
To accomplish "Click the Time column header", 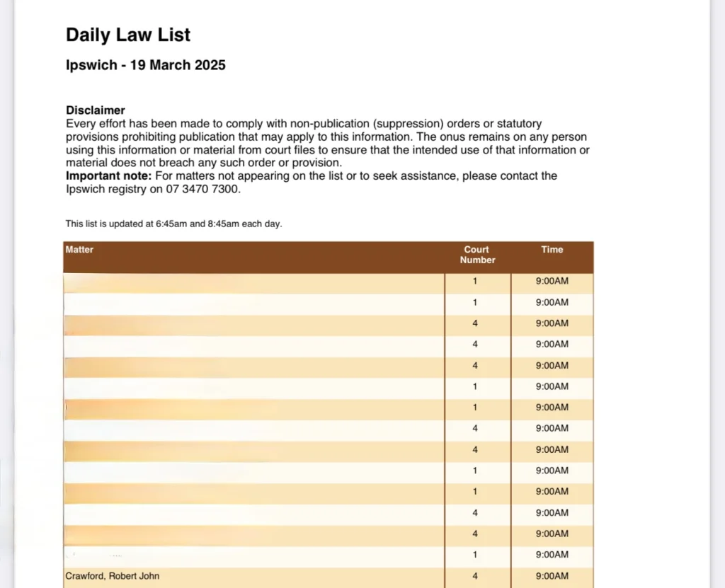I will [552, 250].
